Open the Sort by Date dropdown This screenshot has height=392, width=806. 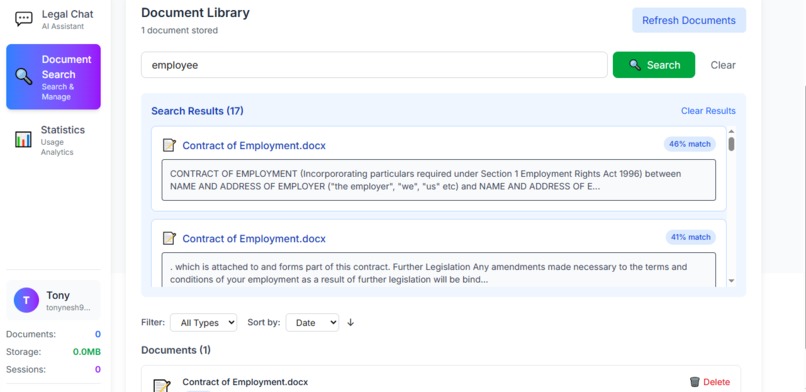[x=312, y=323]
